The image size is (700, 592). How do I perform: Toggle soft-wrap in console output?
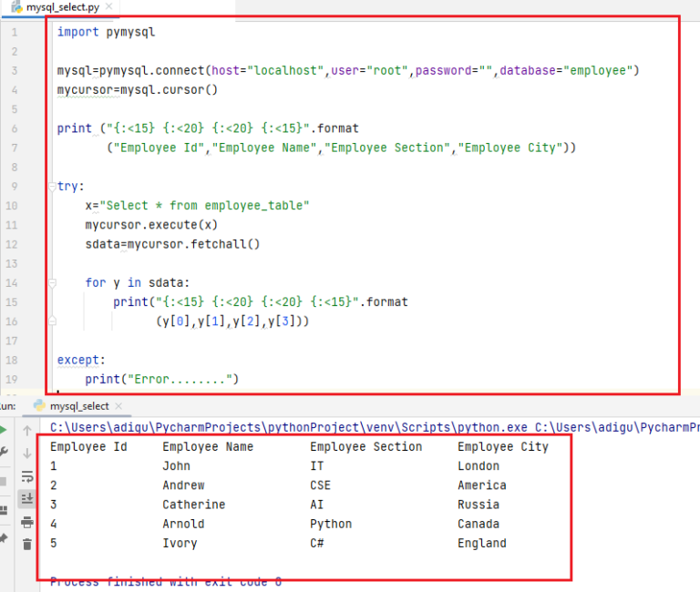click(x=27, y=476)
